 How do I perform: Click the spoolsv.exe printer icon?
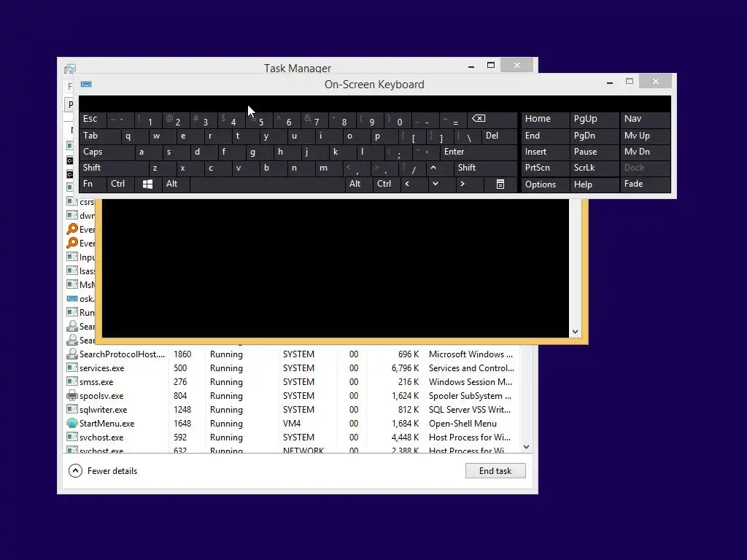click(x=72, y=395)
